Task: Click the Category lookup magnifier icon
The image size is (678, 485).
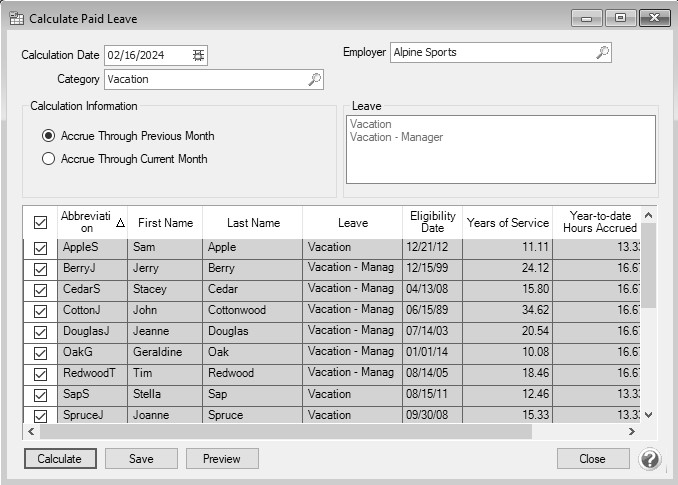Action: (314, 79)
